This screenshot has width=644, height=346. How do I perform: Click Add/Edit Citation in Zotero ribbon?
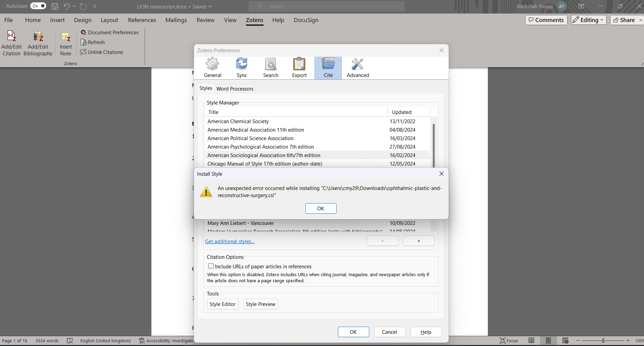coord(12,43)
